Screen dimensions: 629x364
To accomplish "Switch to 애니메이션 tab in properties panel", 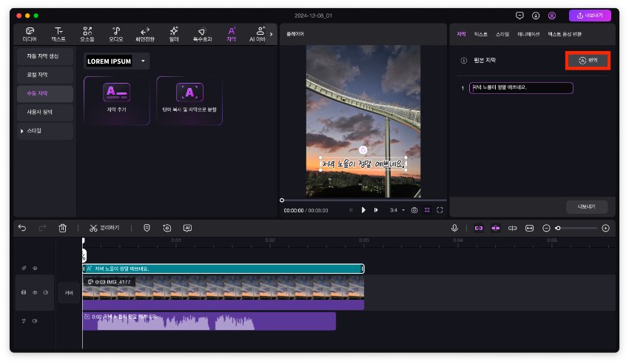I will 528,34.
